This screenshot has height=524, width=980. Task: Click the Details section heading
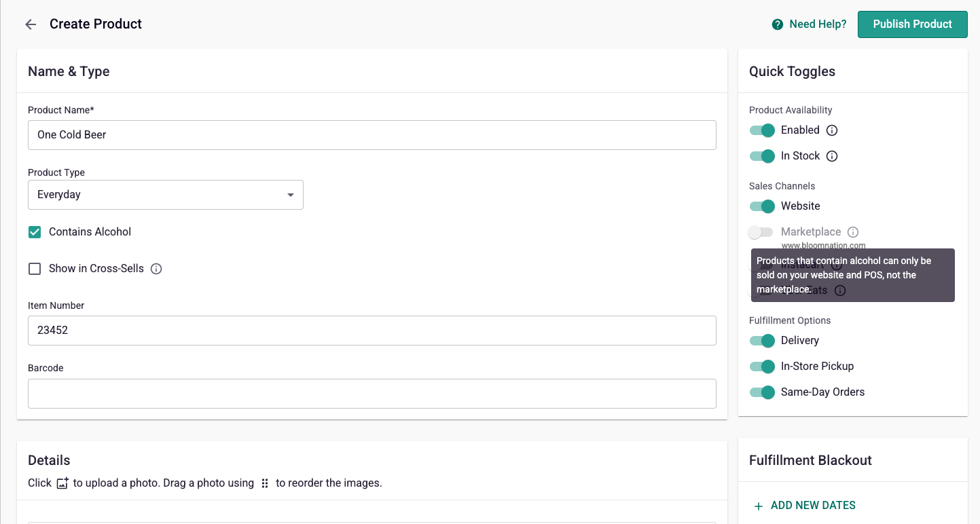point(49,460)
